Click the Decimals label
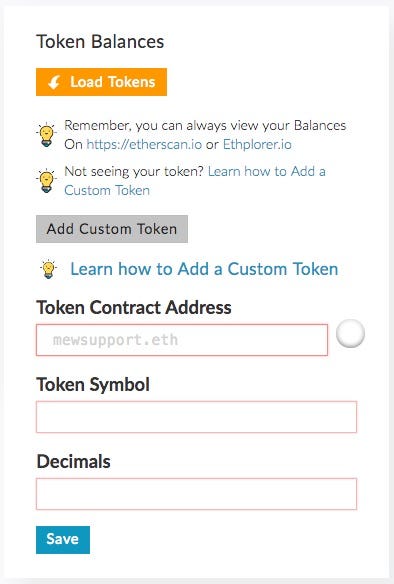Image resolution: width=394 pixels, height=584 pixels. (x=73, y=461)
